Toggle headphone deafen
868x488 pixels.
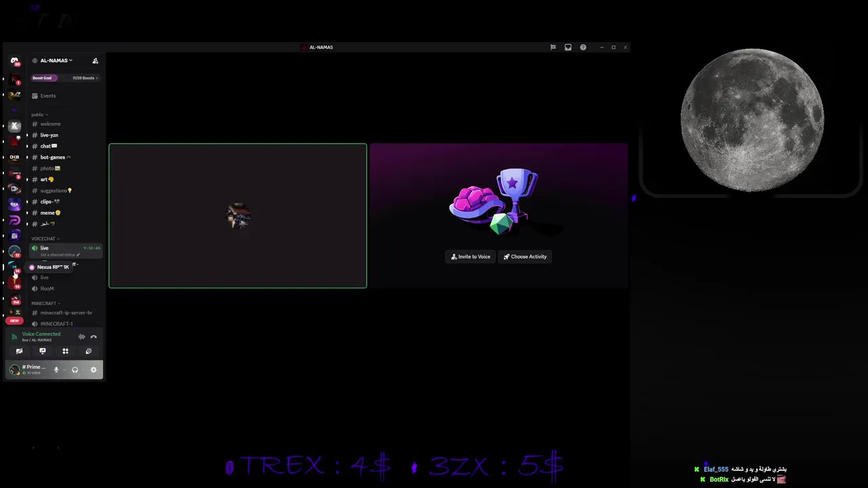click(75, 369)
